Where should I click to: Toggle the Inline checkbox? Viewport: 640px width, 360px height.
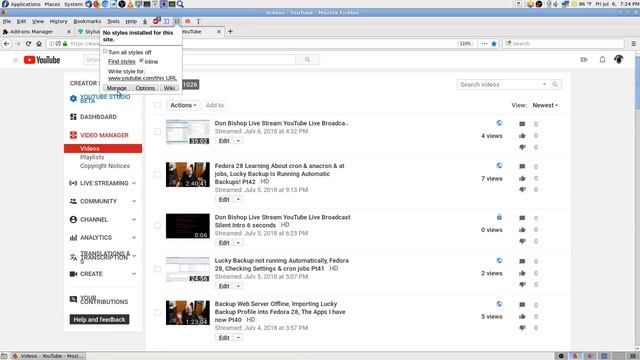141,61
